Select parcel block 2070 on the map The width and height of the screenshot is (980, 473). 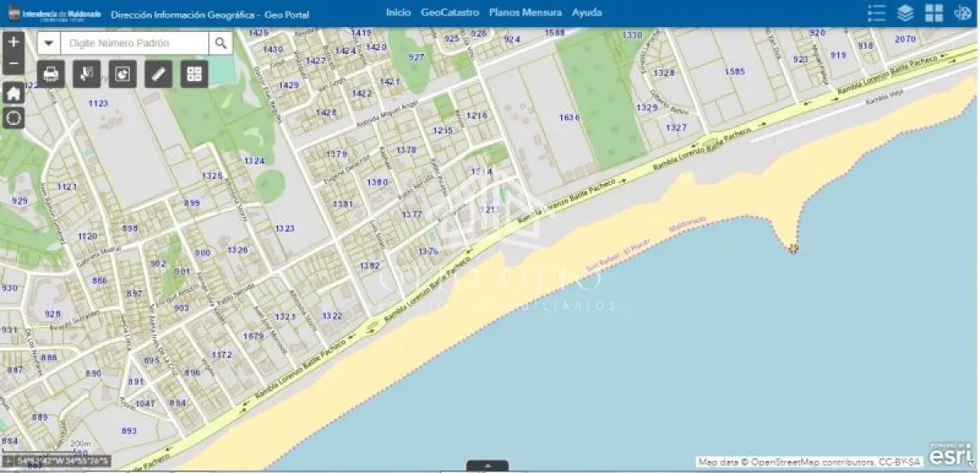pos(905,38)
